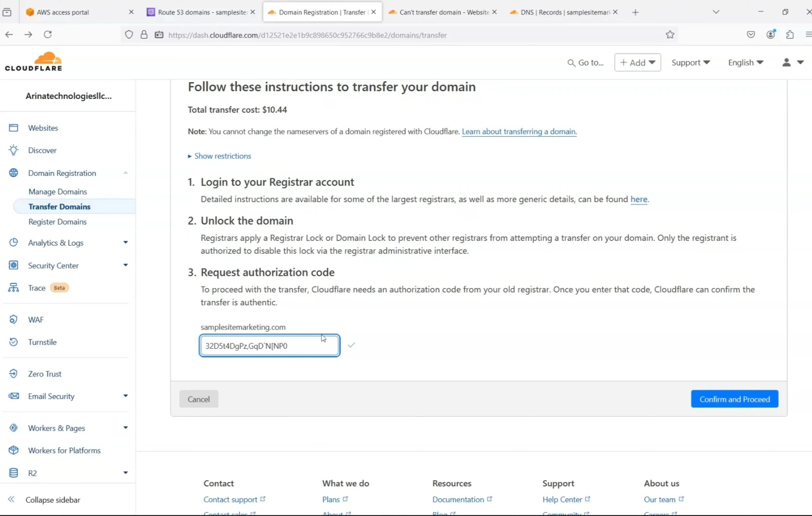Select the WAF shield icon

click(14, 320)
